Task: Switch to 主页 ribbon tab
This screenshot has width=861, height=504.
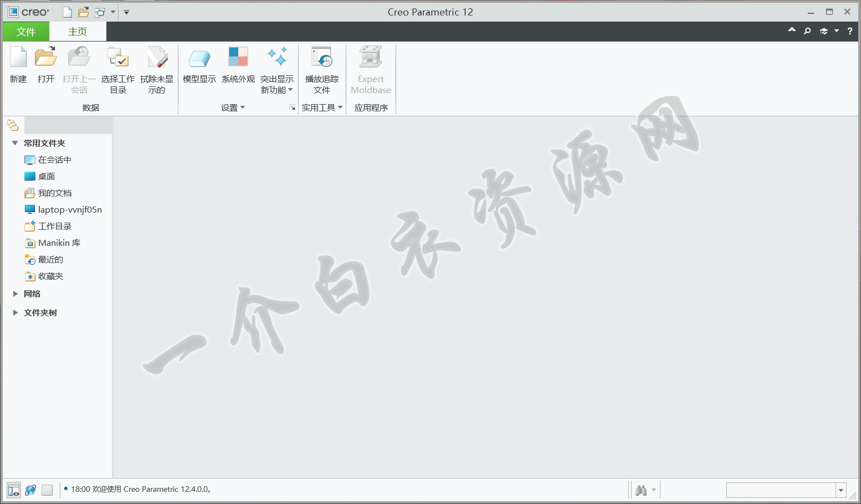Action: tap(78, 32)
